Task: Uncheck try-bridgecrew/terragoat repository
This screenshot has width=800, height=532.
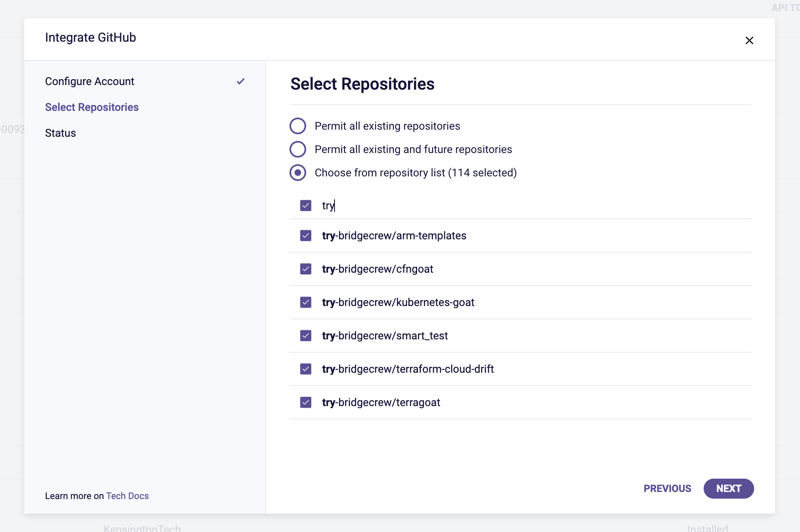Action: tap(306, 402)
